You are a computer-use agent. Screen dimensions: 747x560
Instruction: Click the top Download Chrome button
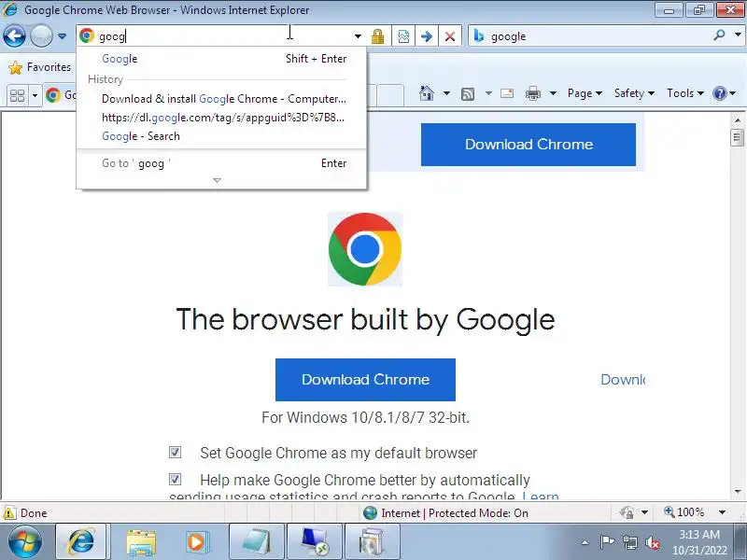529,145
